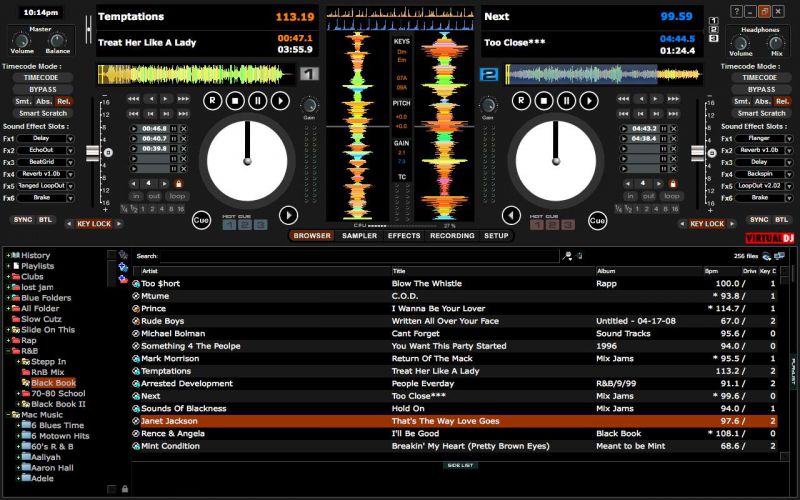Open the right Fx4 Backspin effect dropdown
The image size is (800, 500).
point(789,174)
